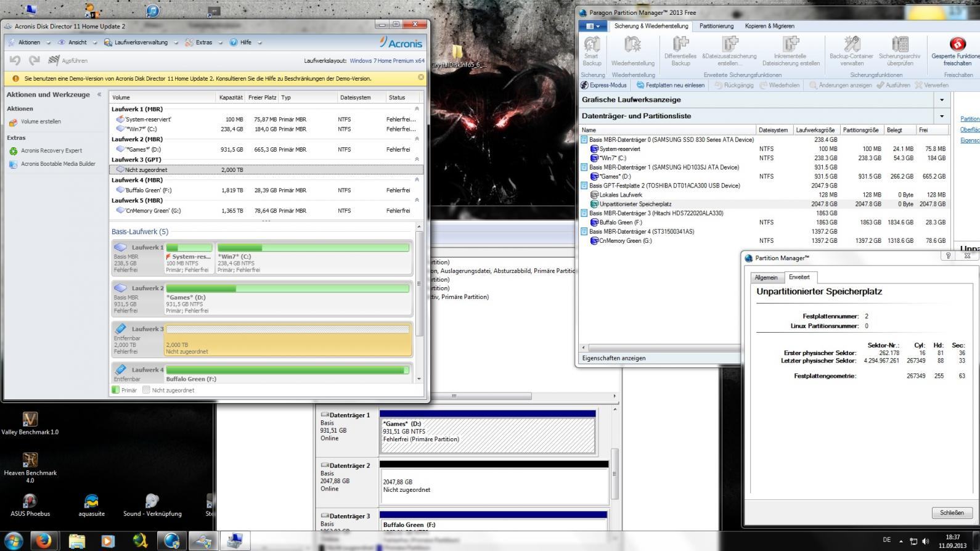The image size is (980, 551).
Task: Click Rückgängig in Paragon toolbar
Action: 733,85
